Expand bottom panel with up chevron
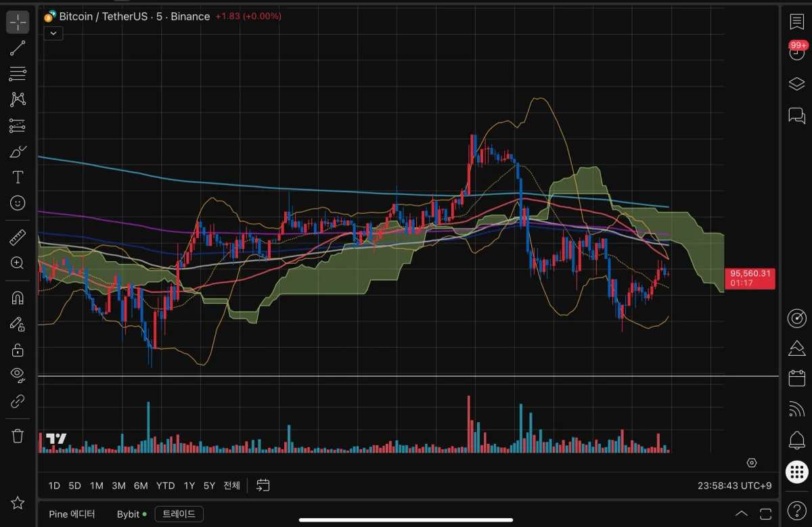Screen dimensions: 812x527 point(742,513)
